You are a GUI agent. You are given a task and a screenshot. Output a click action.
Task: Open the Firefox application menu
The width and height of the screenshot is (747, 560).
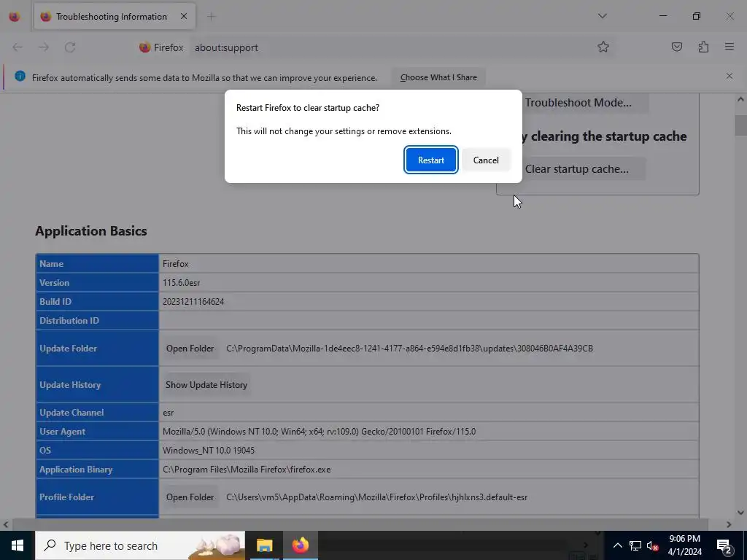coord(729,47)
